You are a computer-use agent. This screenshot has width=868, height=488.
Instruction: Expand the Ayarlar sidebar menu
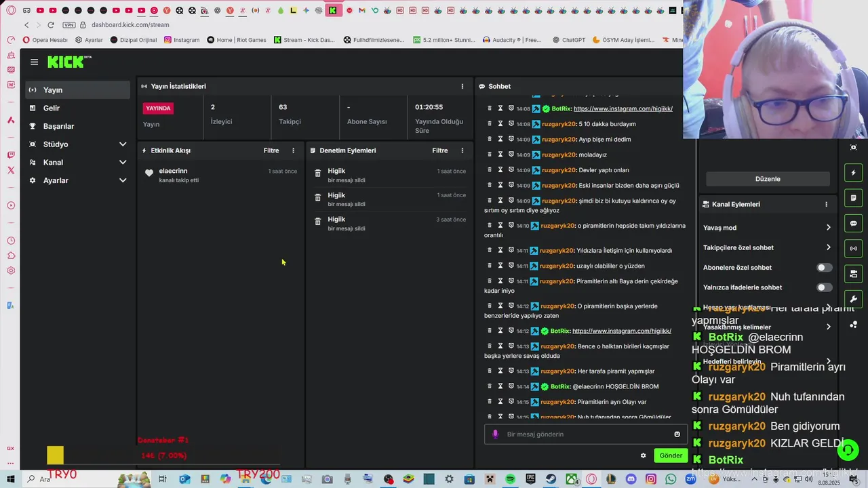[x=77, y=180]
